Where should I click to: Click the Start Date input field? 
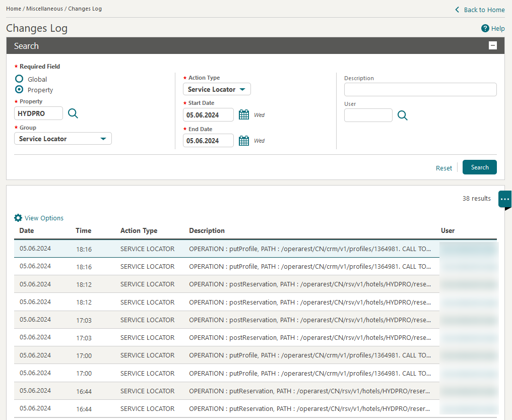tap(208, 114)
